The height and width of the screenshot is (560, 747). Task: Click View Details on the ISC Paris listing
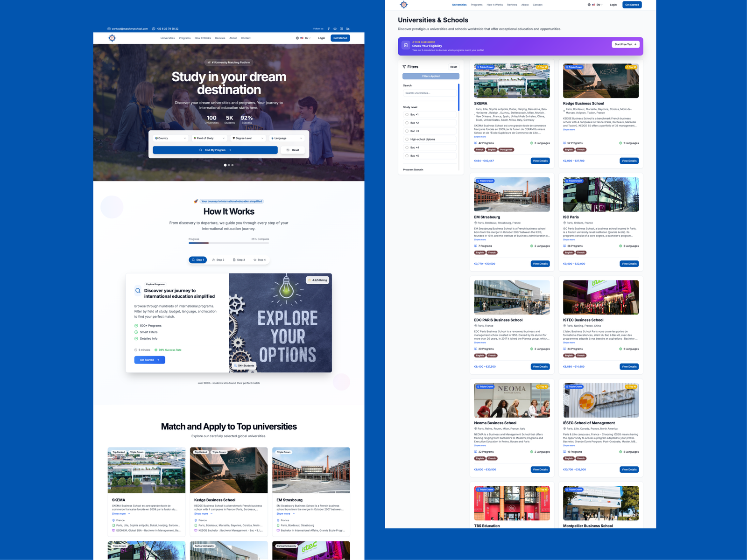click(x=629, y=264)
